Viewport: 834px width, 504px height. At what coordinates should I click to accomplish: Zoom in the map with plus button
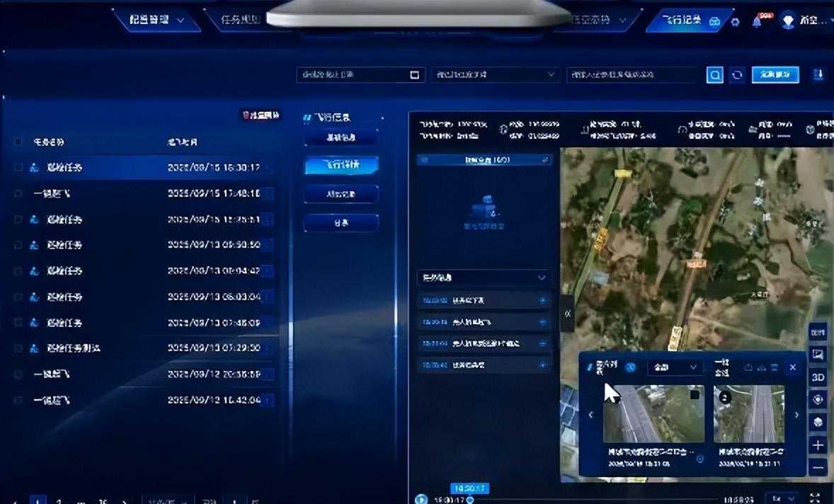pyautogui.click(x=818, y=445)
